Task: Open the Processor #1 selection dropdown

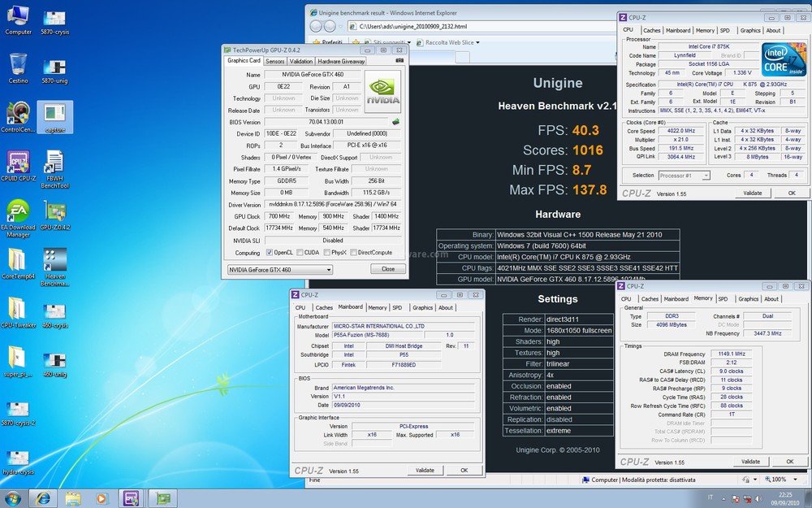Action: click(684, 176)
